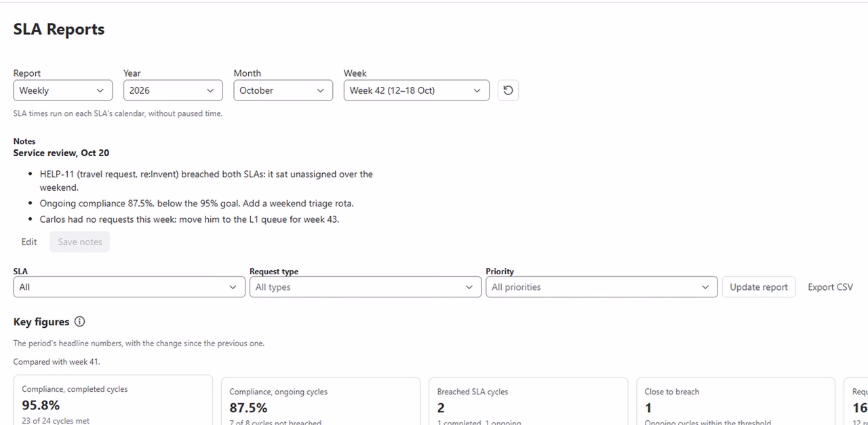This screenshot has width=868, height=425.
Task: Open the Year dropdown showing 2026
Action: [173, 90]
